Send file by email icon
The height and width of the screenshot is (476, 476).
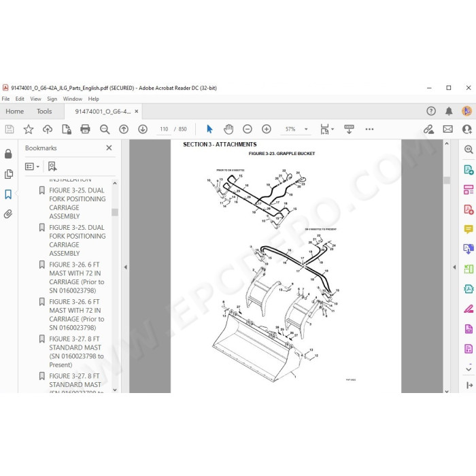[447, 129]
